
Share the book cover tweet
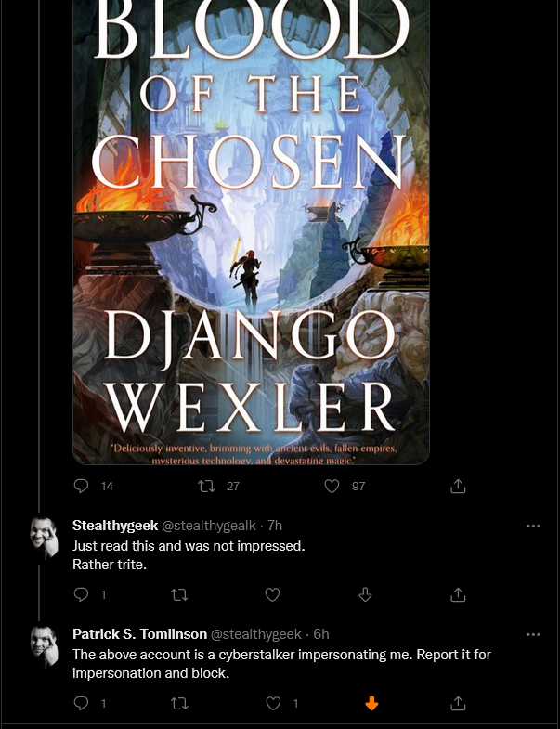click(458, 486)
